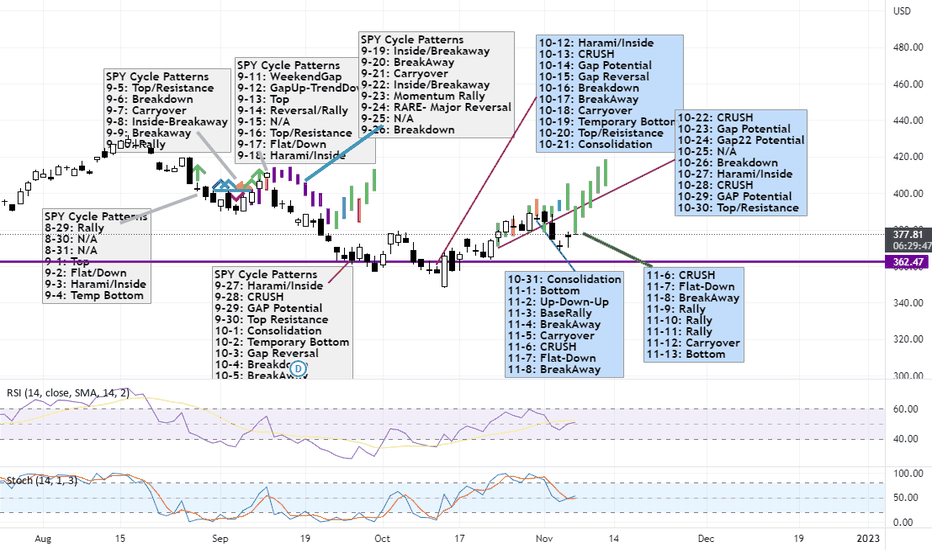Select the '9-8: Inside-Breakaway' text line
Viewport: 932px width, 550px height.
click(167, 122)
